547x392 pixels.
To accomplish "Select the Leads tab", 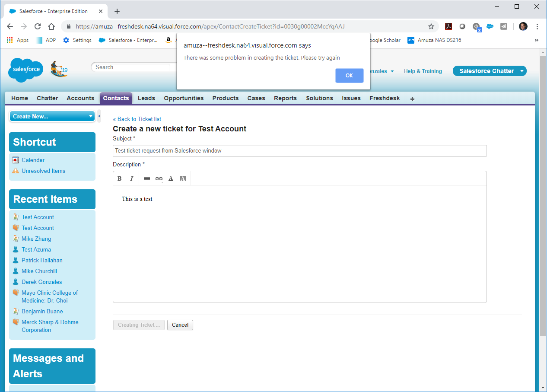I will click(146, 98).
